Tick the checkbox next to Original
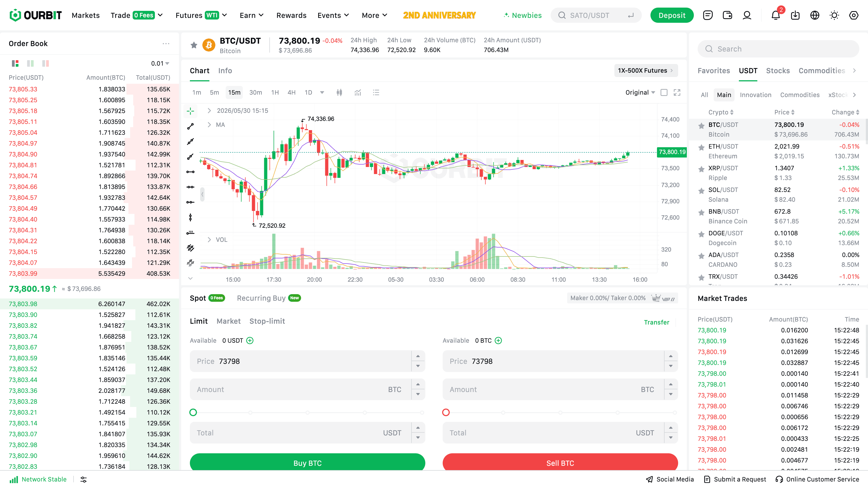This screenshot has width=868, height=488. click(664, 92)
